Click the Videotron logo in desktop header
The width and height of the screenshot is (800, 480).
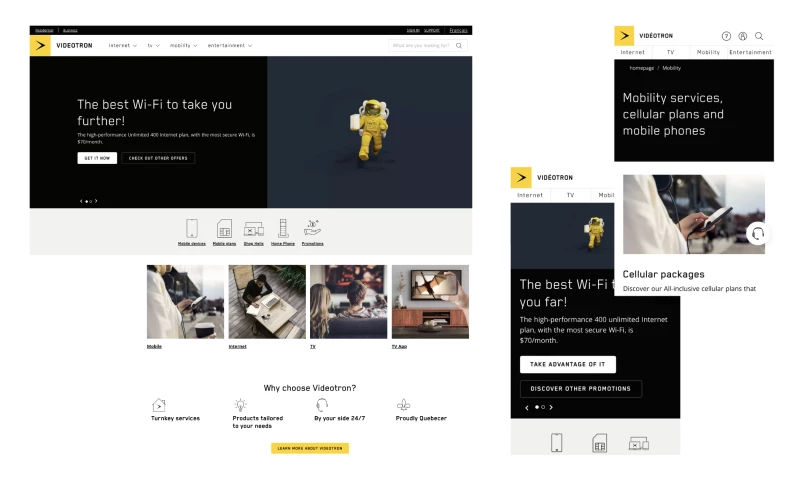click(x=40, y=45)
